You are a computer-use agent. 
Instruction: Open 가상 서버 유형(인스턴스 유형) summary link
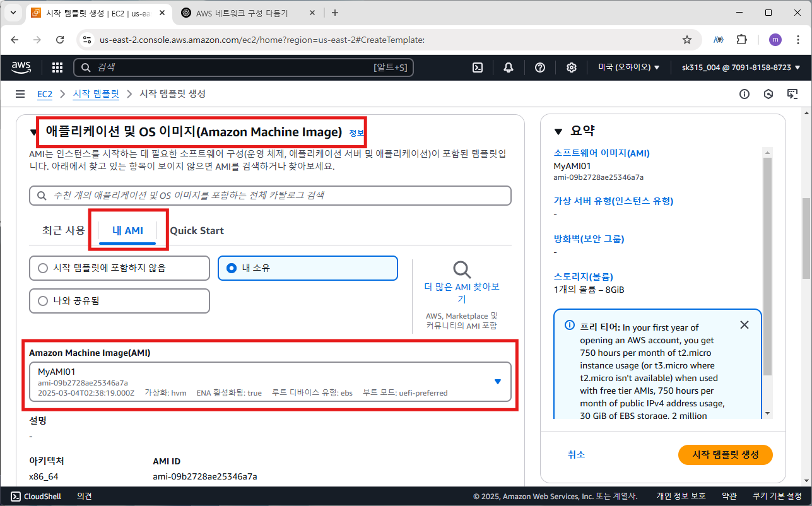point(613,201)
